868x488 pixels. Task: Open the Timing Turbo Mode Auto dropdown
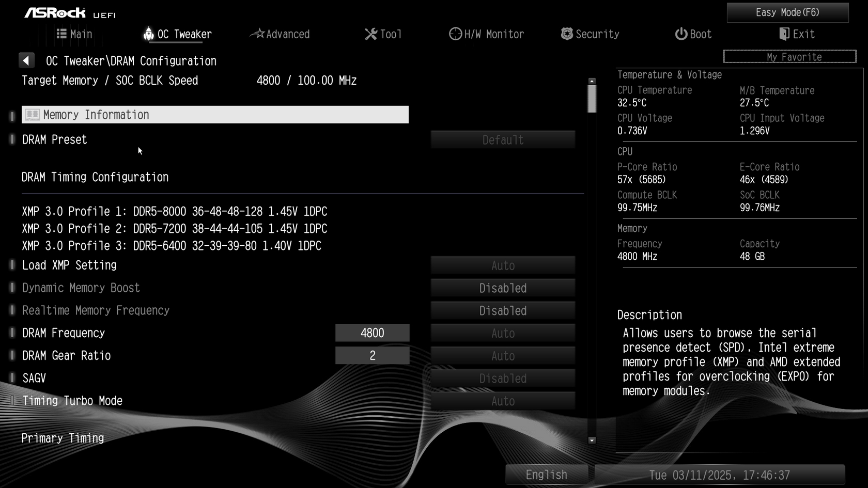[x=503, y=401]
